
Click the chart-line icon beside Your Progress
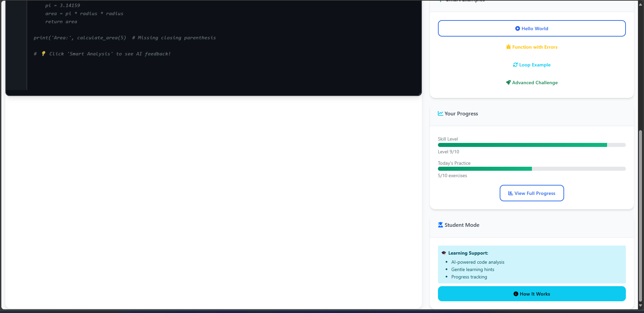pyautogui.click(x=440, y=113)
